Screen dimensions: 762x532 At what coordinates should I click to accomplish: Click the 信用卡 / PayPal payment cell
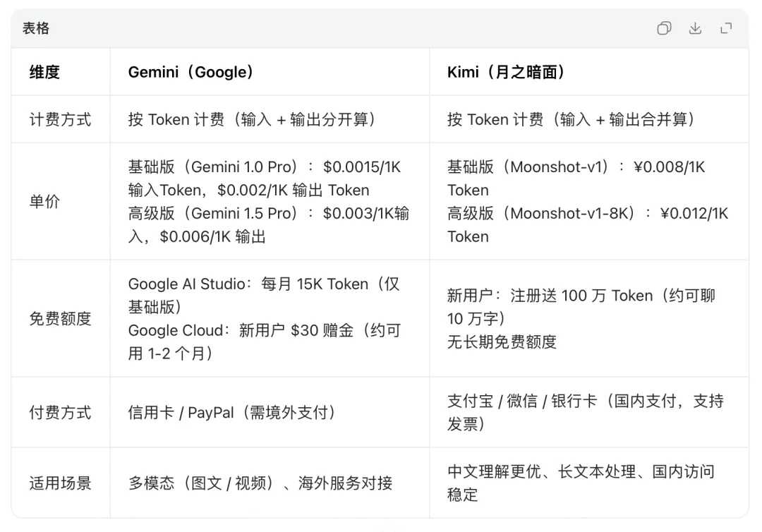pyautogui.click(x=232, y=412)
